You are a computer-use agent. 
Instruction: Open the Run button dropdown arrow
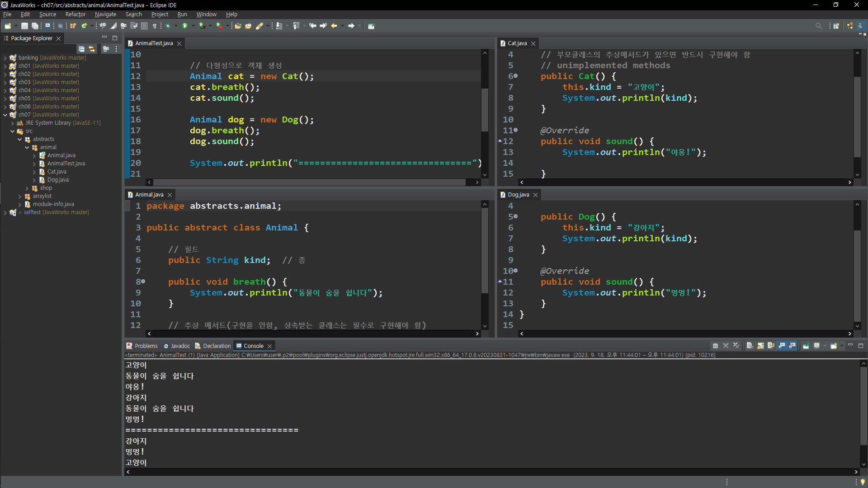(193, 26)
